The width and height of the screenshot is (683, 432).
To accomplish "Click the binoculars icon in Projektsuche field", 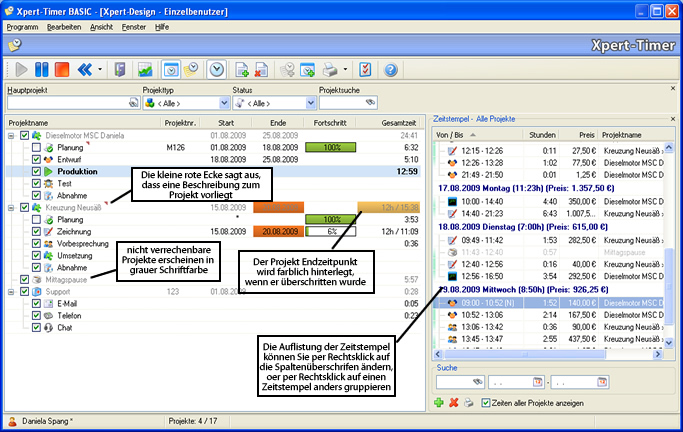I will (370, 103).
